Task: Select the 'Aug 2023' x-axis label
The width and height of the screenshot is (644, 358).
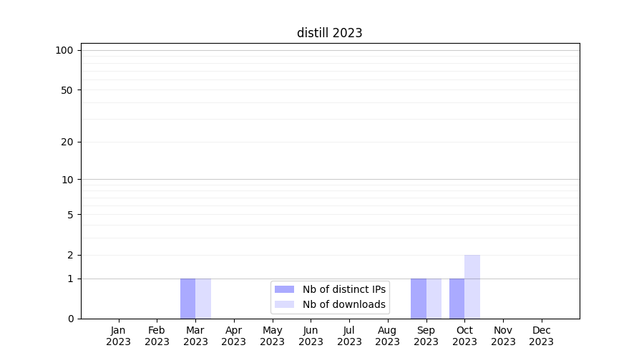Action: [x=388, y=336]
